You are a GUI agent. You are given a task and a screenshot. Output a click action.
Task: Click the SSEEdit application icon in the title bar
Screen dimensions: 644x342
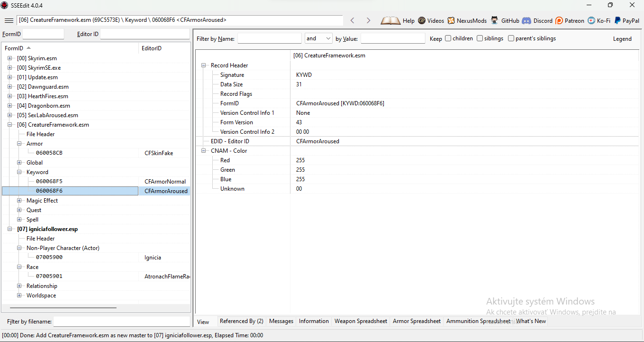coord(5,5)
